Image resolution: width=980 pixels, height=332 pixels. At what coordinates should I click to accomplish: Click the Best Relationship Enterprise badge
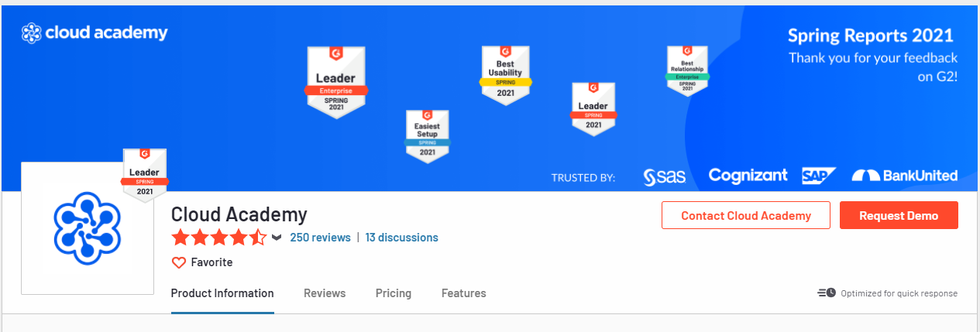click(687, 70)
